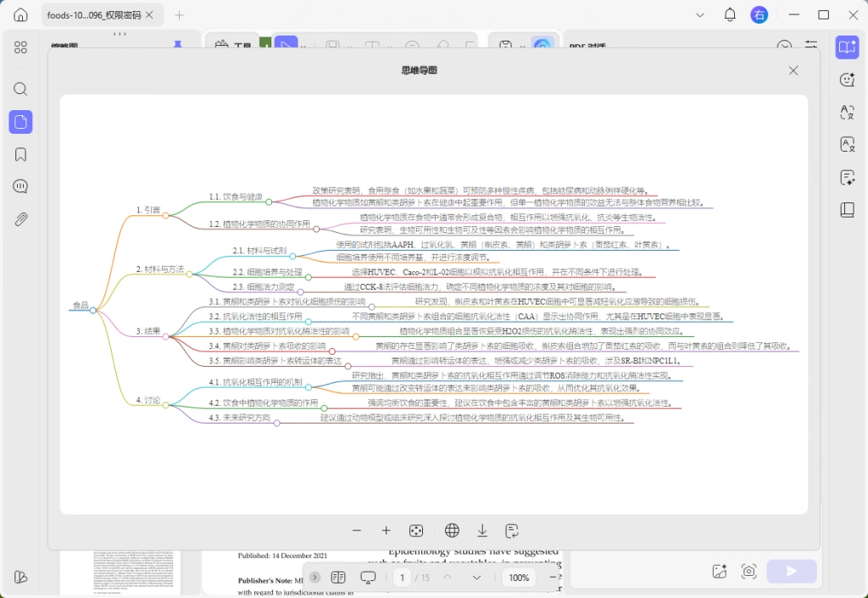The width and height of the screenshot is (868, 598).
Task: Download the mind map image
Action: click(x=482, y=530)
